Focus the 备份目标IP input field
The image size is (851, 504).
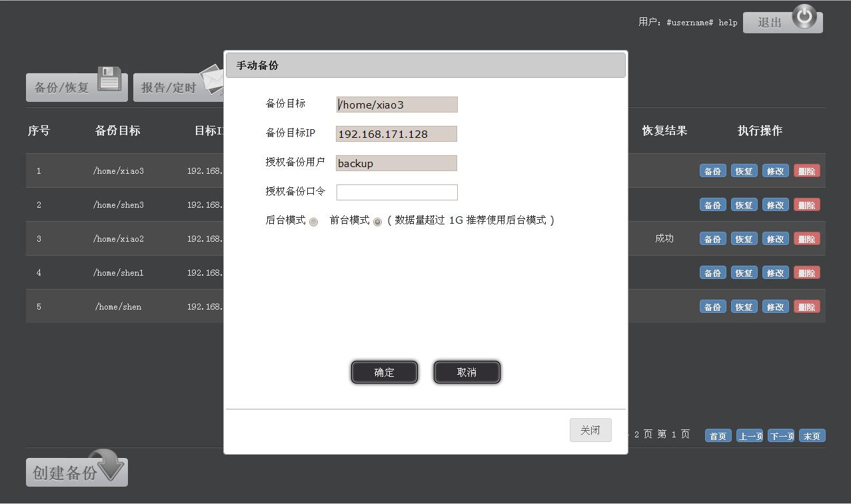(397, 134)
